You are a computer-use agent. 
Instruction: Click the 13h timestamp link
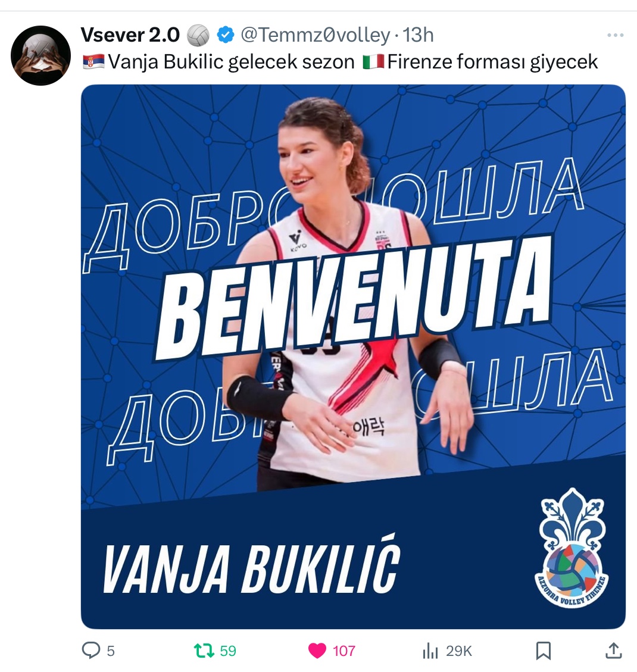pyautogui.click(x=418, y=35)
